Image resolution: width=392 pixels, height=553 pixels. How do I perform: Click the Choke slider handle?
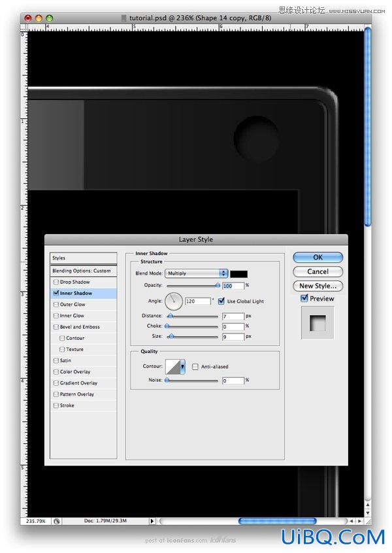coord(167,326)
